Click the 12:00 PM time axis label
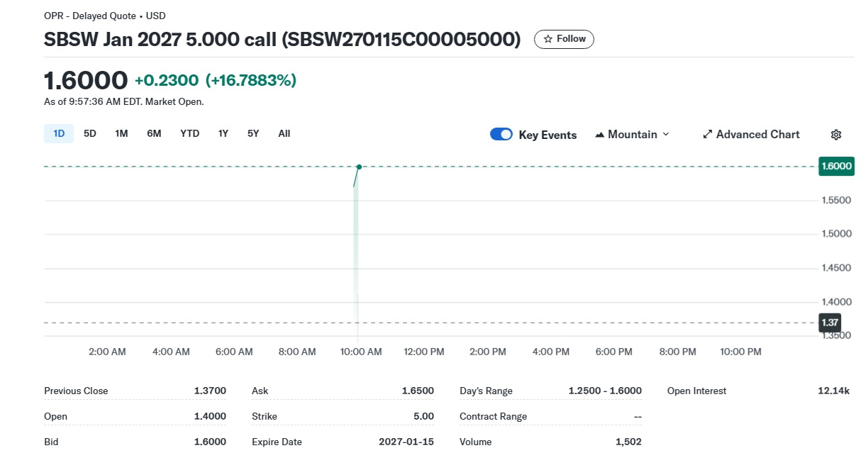 coord(424,352)
